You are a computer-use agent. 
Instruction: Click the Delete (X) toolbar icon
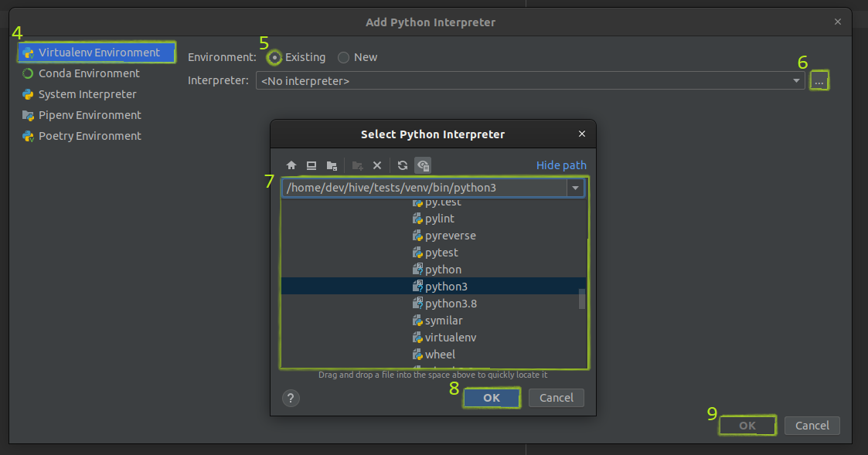point(377,165)
